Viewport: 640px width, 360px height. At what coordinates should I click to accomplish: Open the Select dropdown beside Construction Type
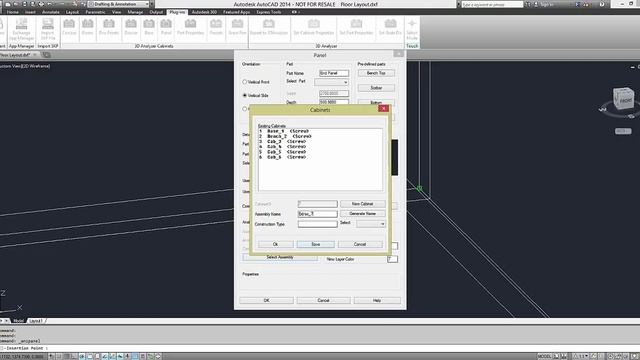371,224
